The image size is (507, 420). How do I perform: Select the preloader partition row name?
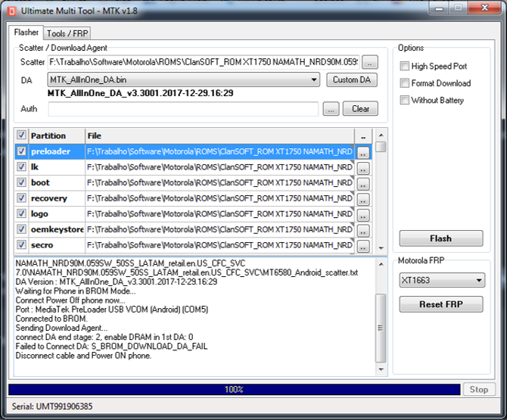pos(51,151)
